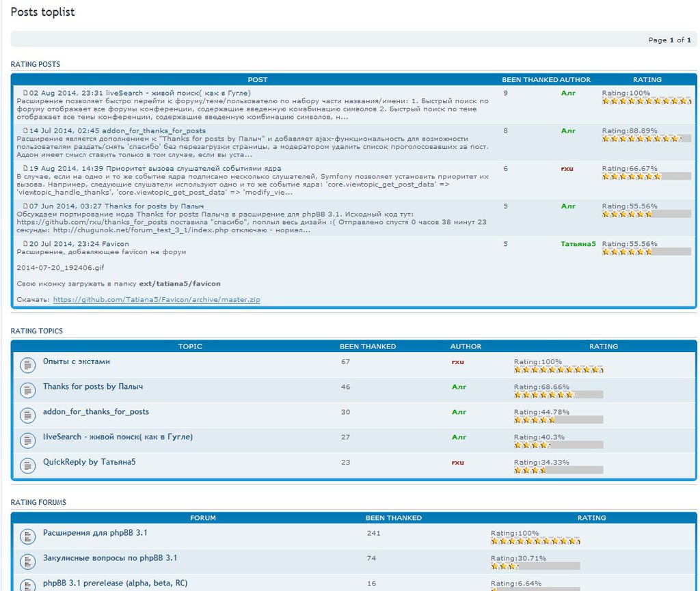
Task: Click the topic icon beside Thanks for posts by Палыч
Action: [x=27, y=390]
